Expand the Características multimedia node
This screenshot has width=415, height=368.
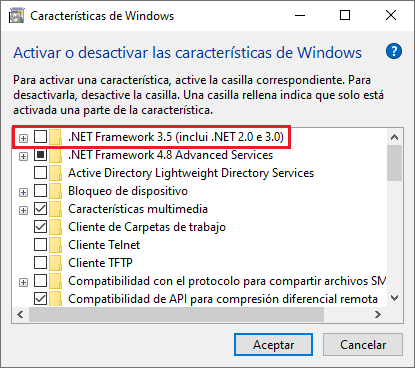23,210
